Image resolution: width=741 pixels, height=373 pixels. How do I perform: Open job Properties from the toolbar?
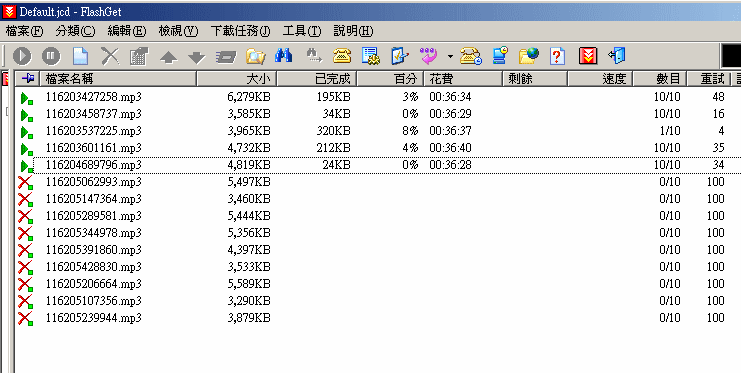139,56
